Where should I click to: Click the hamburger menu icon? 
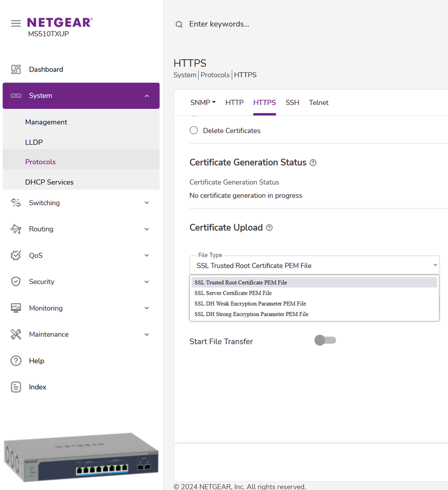pos(16,23)
